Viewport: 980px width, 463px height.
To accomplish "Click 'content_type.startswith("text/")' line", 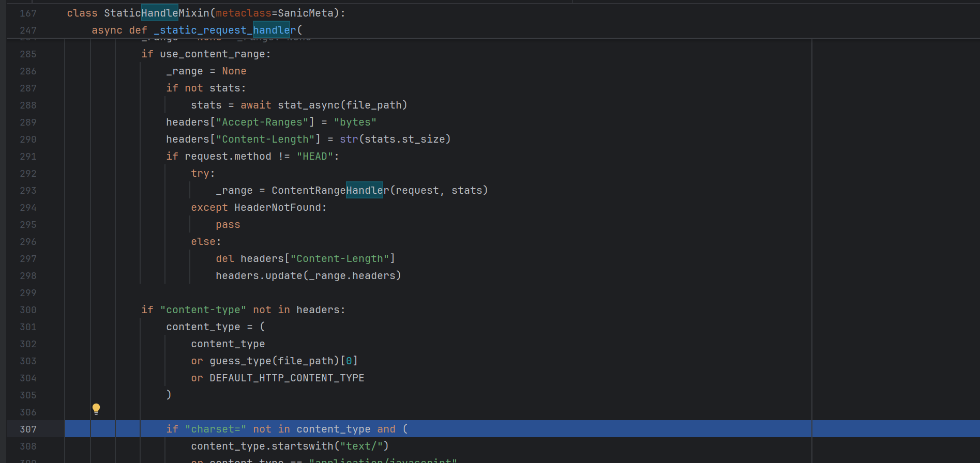I will click(x=290, y=446).
